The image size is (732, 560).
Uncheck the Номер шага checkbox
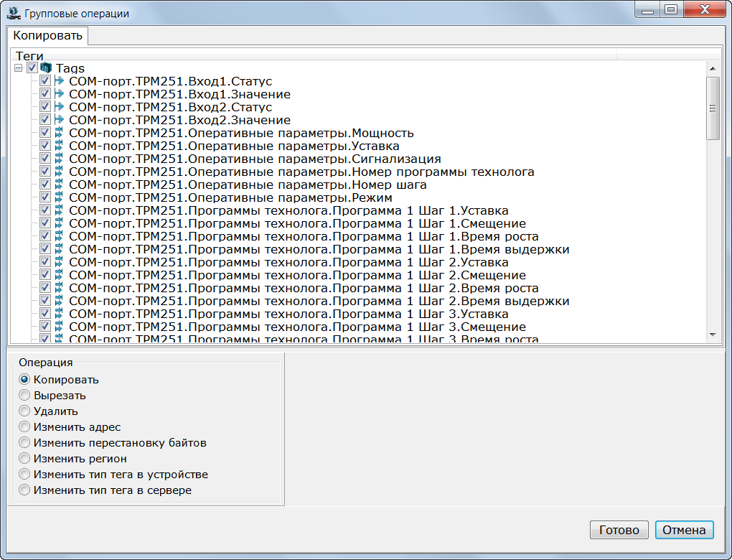coord(44,184)
